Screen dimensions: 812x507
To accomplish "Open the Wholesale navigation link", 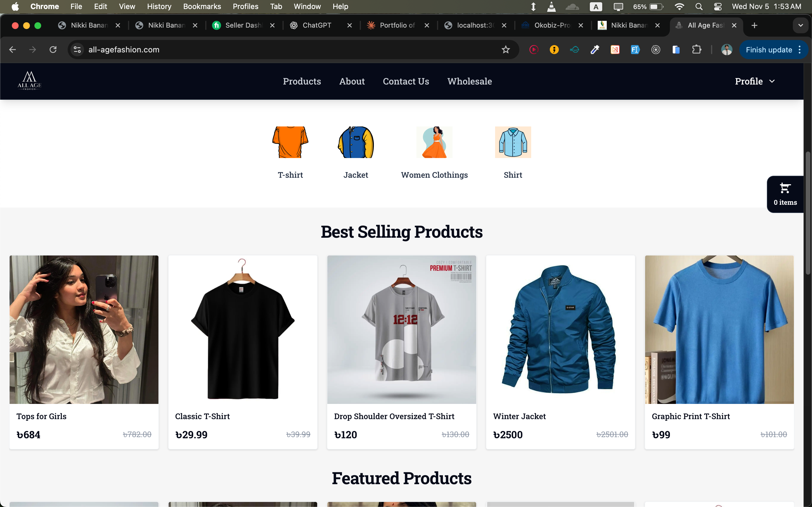I will pyautogui.click(x=469, y=81).
